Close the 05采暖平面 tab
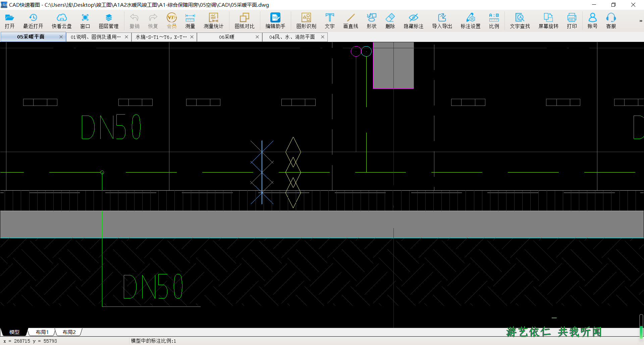 [x=61, y=37]
